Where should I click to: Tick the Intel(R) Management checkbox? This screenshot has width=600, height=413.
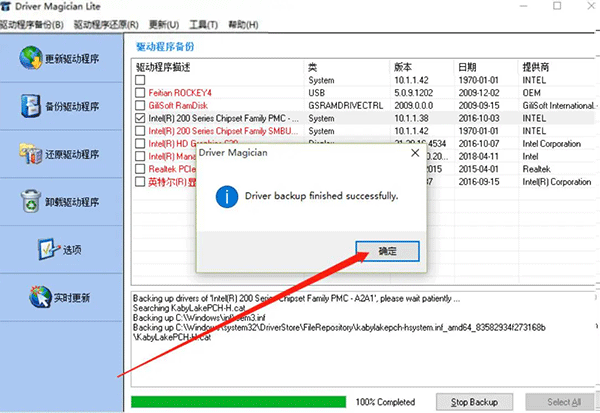[140, 156]
